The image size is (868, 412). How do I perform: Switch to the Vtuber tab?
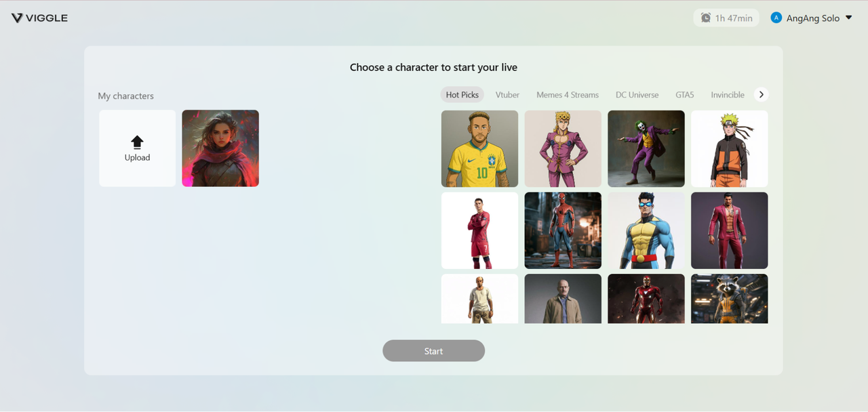(507, 95)
